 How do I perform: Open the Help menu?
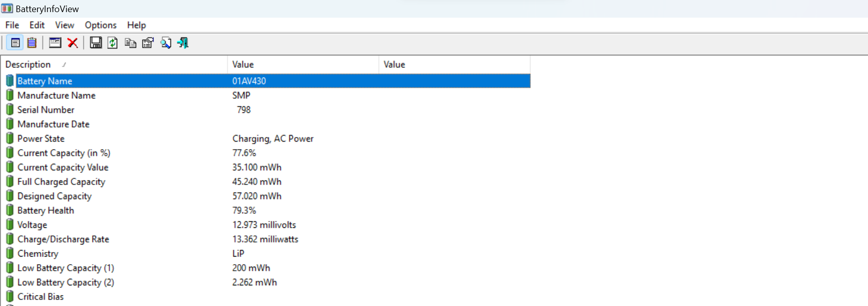[136, 25]
